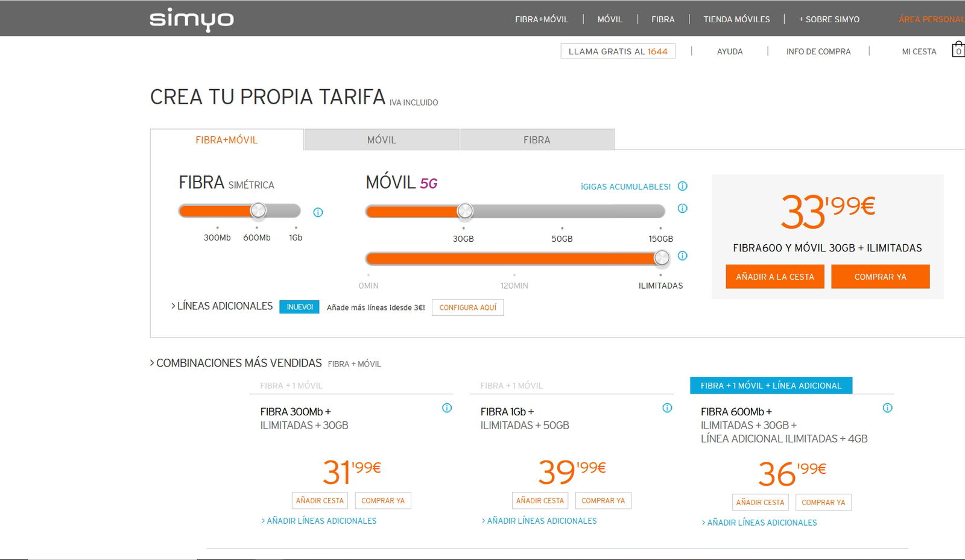
Task: Buy Fibra 600Mb plan now
Action: [x=823, y=502]
